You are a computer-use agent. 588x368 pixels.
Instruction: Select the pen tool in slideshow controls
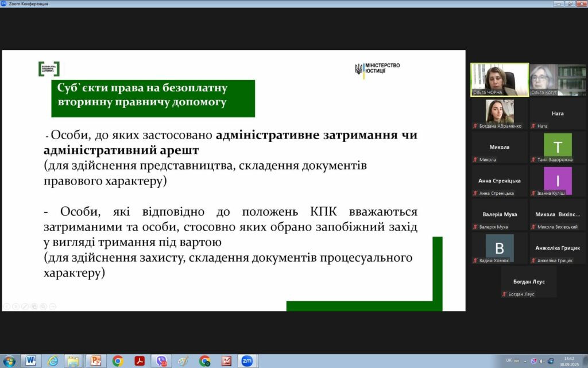[25, 306]
